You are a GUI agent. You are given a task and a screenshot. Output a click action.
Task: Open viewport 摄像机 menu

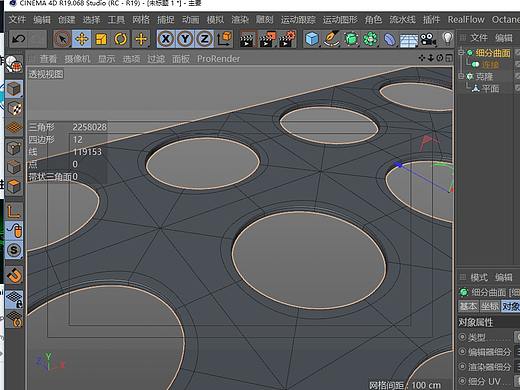[77, 59]
